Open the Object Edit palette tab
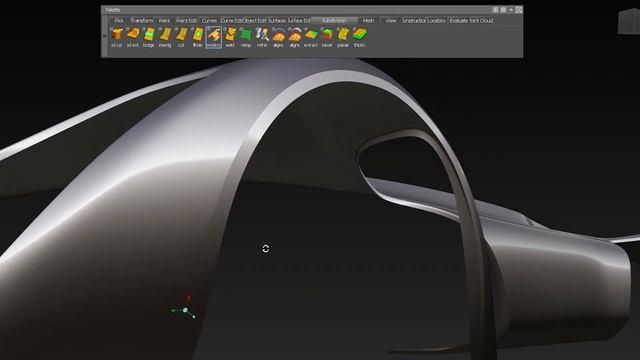The height and width of the screenshot is (360, 640). tap(255, 20)
